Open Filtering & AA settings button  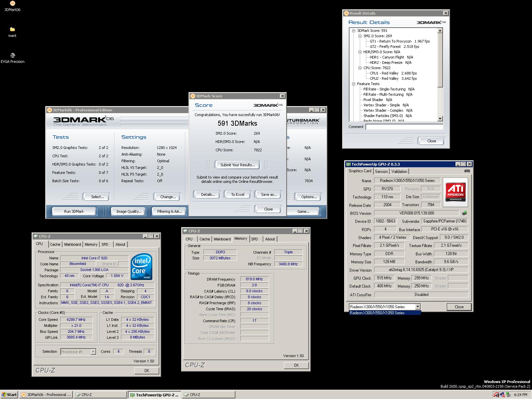170,211
